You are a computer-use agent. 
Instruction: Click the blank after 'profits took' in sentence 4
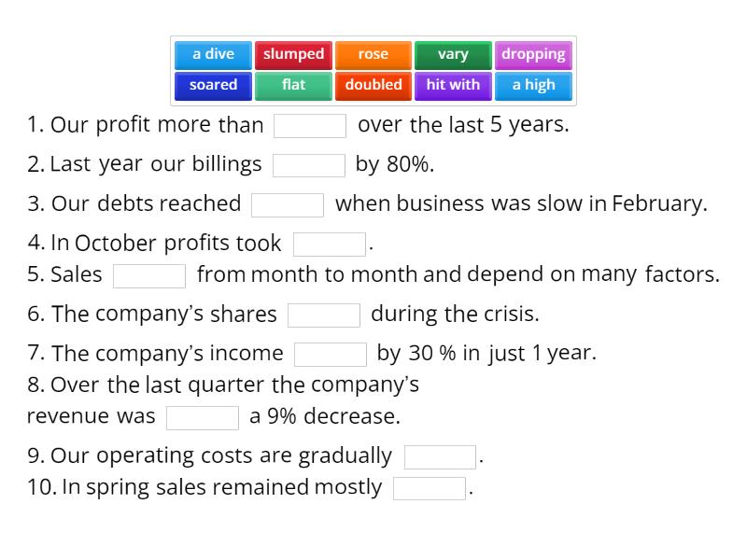[x=330, y=243]
